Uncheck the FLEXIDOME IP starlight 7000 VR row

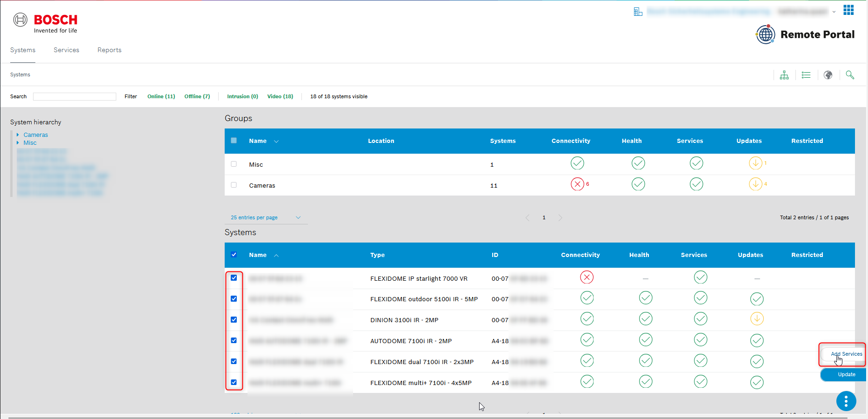[234, 278]
